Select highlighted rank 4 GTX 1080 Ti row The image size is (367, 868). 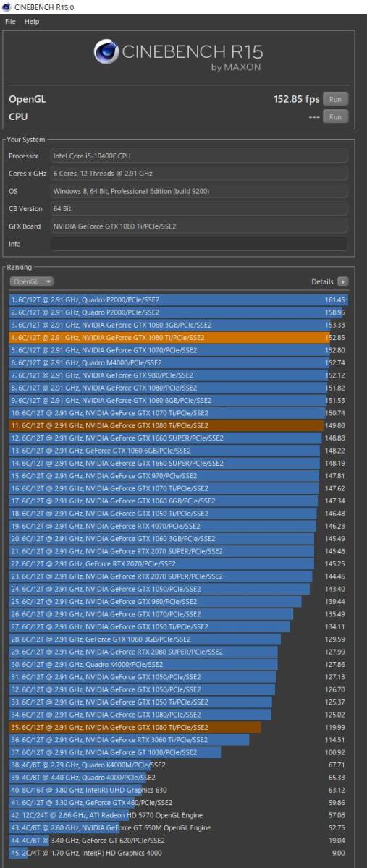click(179, 337)
